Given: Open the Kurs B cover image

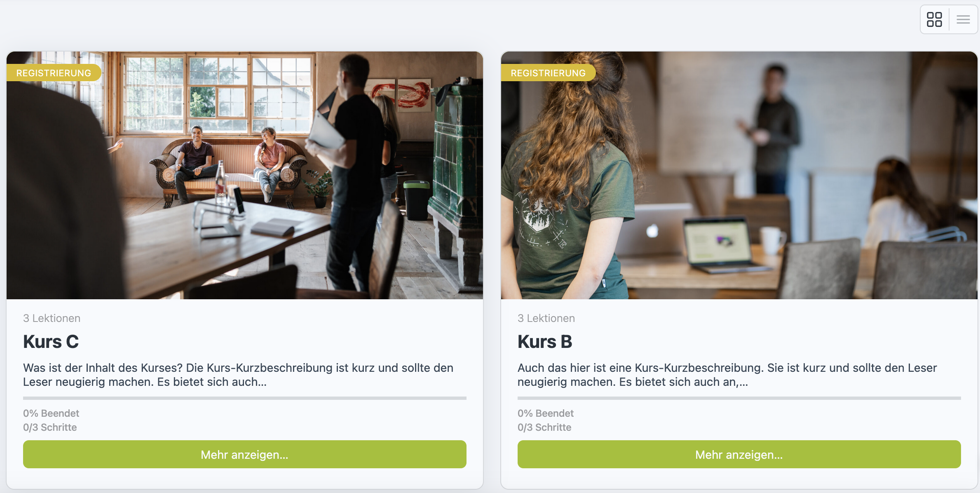Looking at the screenshot, I should click(739, 175).
